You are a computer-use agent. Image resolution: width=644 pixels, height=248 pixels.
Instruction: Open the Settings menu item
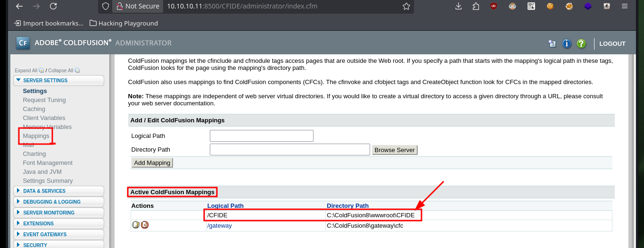coord(35,91)
